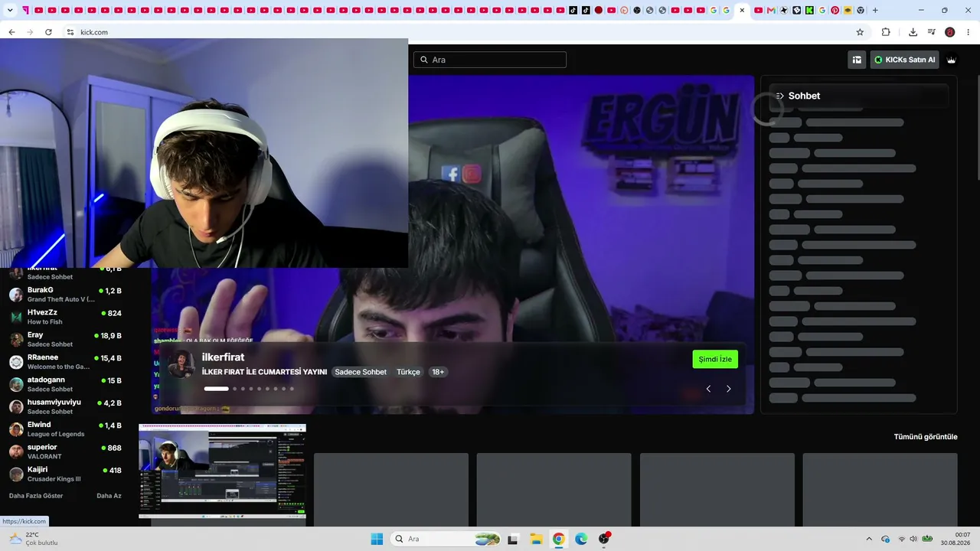This screenshot has height=551, width=980.
Task: Open H1vezZz's avatar in the sidebar
Action: tap(16, 317)
